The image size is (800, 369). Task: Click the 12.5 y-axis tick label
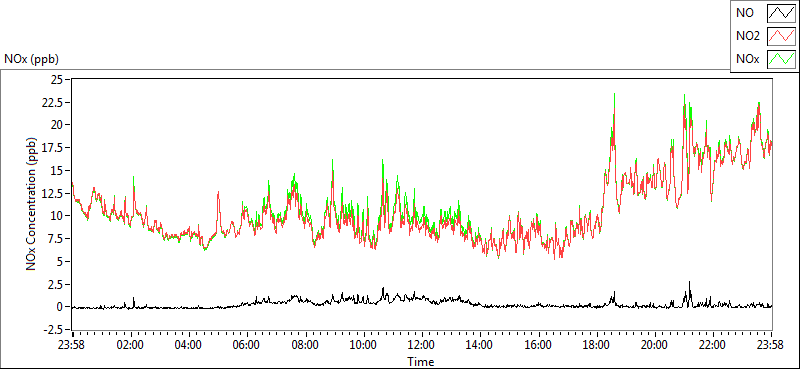(x=52, y=193)
